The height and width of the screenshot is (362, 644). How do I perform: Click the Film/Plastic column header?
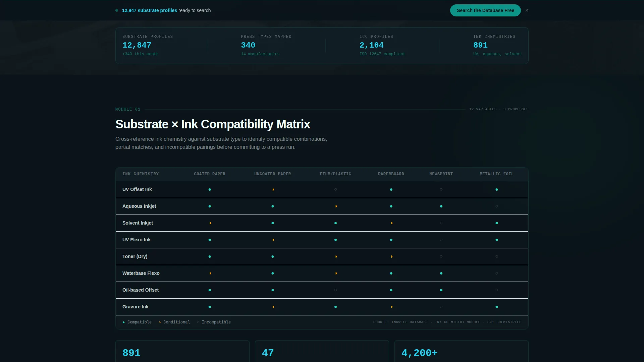[335, 174]
